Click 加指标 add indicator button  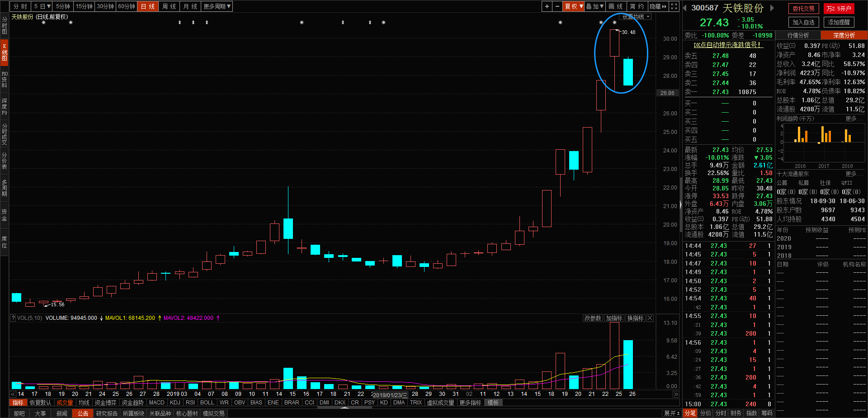coord(614,318)
